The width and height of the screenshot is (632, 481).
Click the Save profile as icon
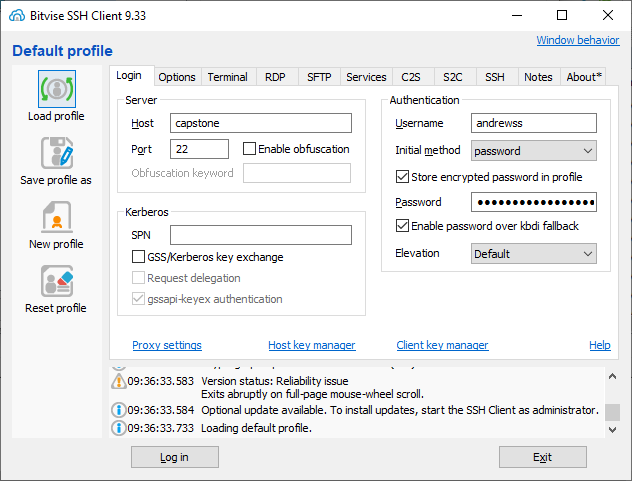[x=56, y=153]
